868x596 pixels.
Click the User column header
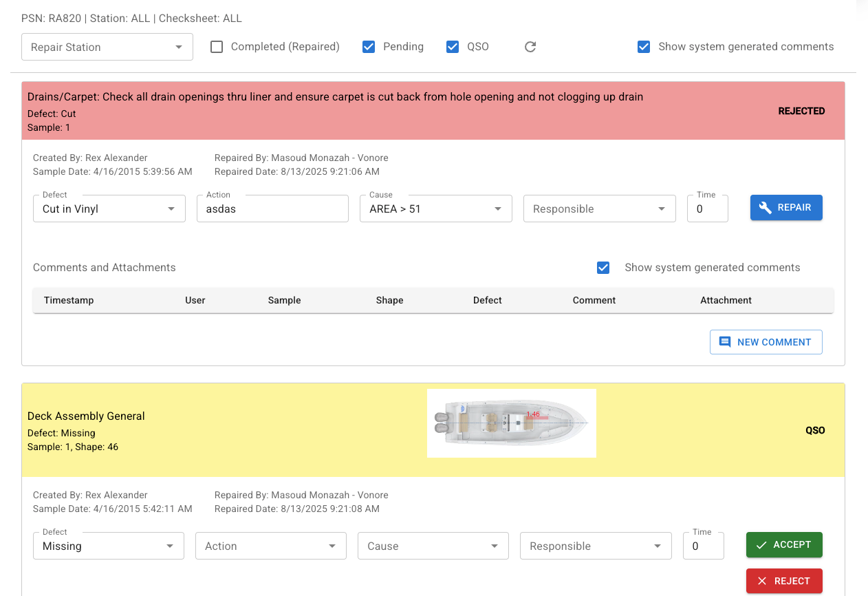(x=195, y=300)
